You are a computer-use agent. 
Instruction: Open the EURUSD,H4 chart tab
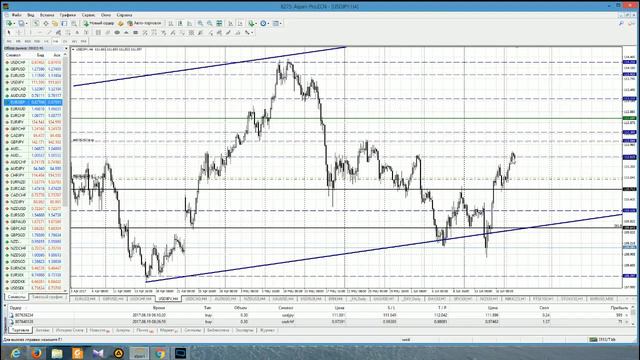coord(85,299)
